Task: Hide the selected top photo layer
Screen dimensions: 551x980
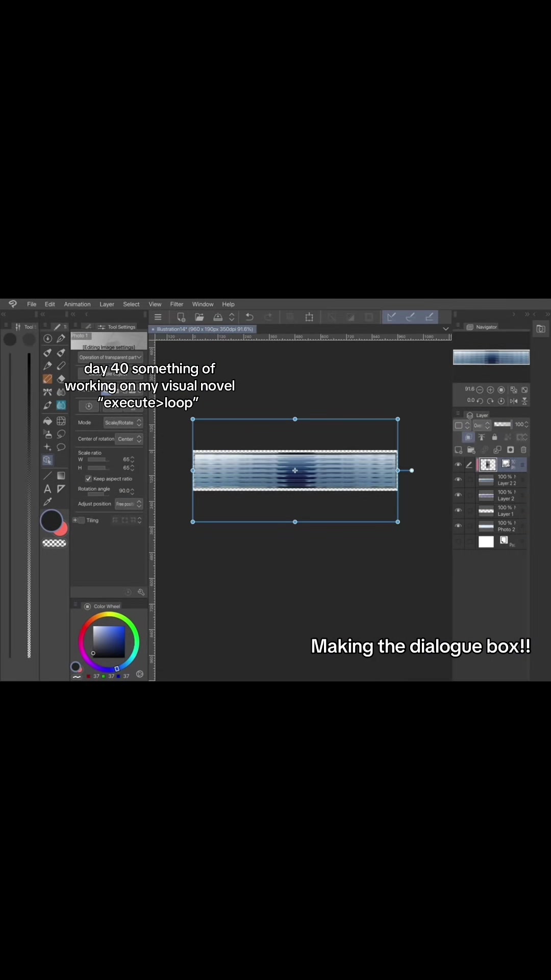Action: [x=458, y=464]
